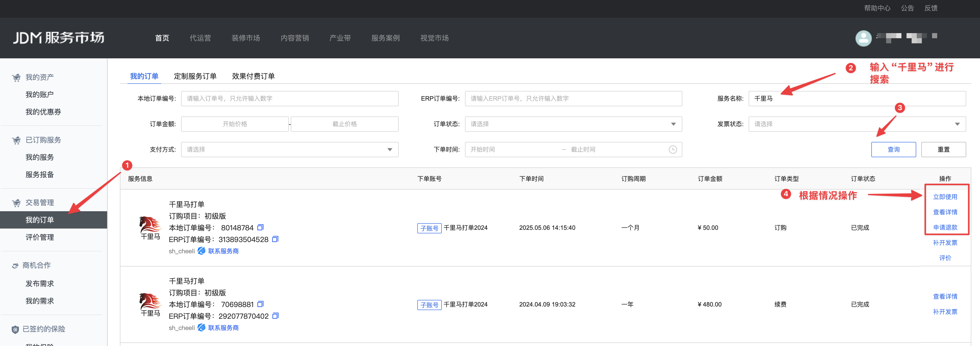Click the user avatar icon in header
Image resolution: width=980 pixels, height=346 pixels.
863,38
